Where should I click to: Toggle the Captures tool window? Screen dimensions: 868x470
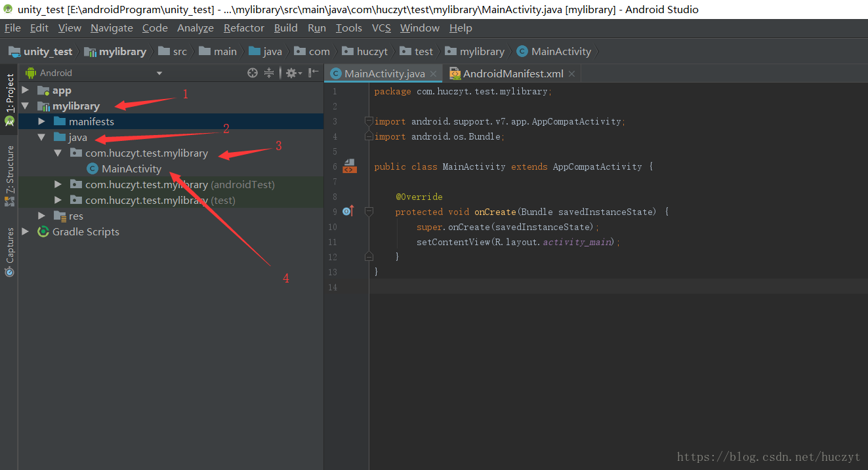coord(9,252)
